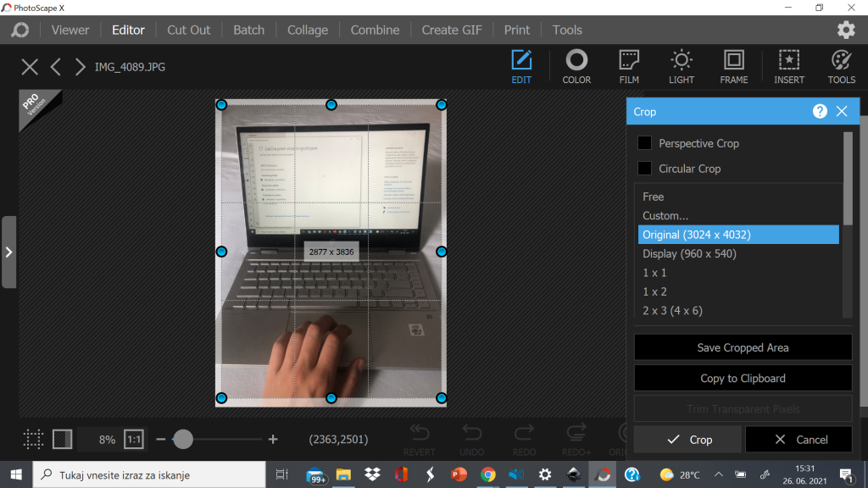Switch to the Create GIF tab
Viewport: 868px width, 488px height.
pos(452,30)
